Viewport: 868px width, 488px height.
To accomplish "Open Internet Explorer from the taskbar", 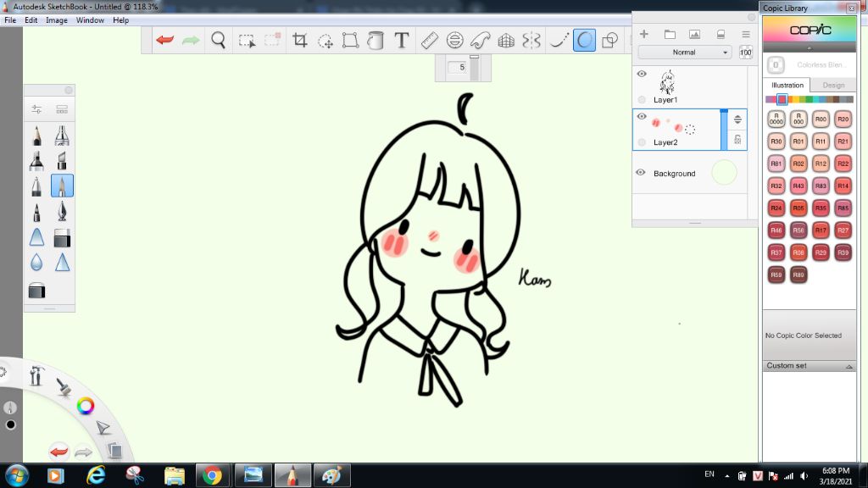I will [x=96, y=475].
